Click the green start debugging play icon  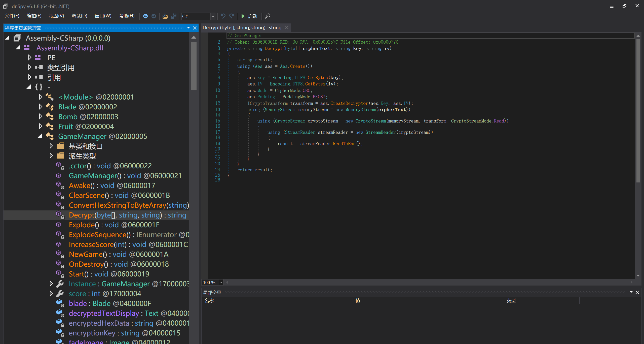coord(243,16)
